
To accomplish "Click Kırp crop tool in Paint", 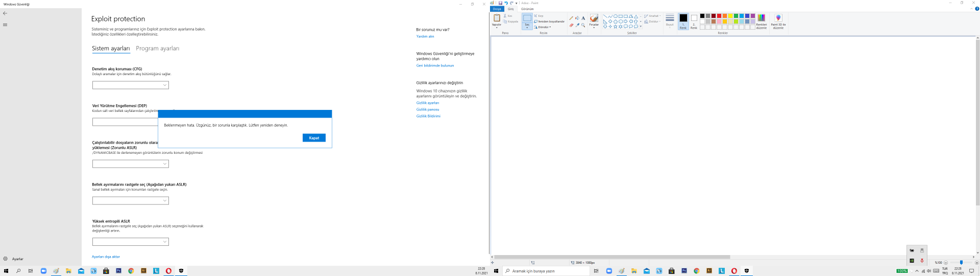I will pyautogui.click(x=538, y=16).
